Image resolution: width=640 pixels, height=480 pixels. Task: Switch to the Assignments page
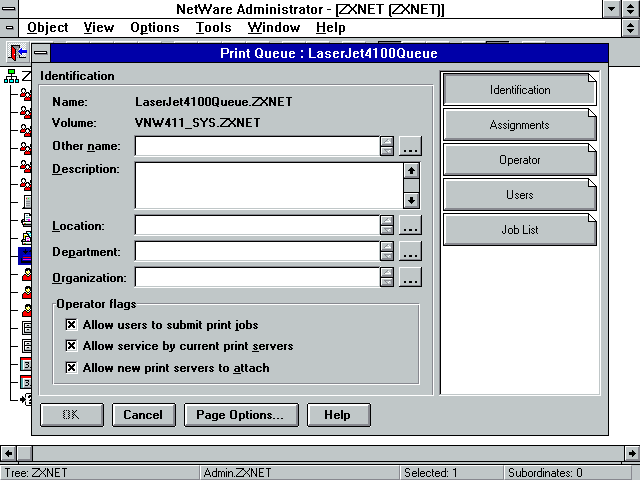520,124
